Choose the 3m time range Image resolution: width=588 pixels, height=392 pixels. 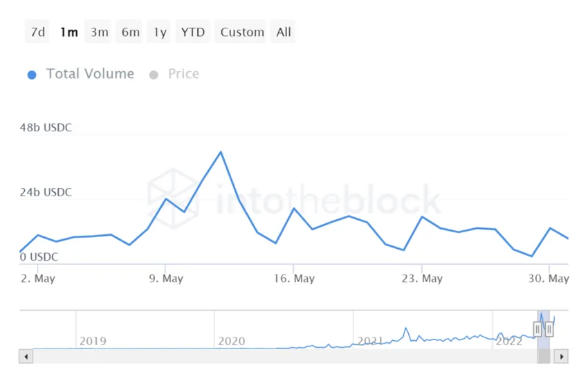99,32
